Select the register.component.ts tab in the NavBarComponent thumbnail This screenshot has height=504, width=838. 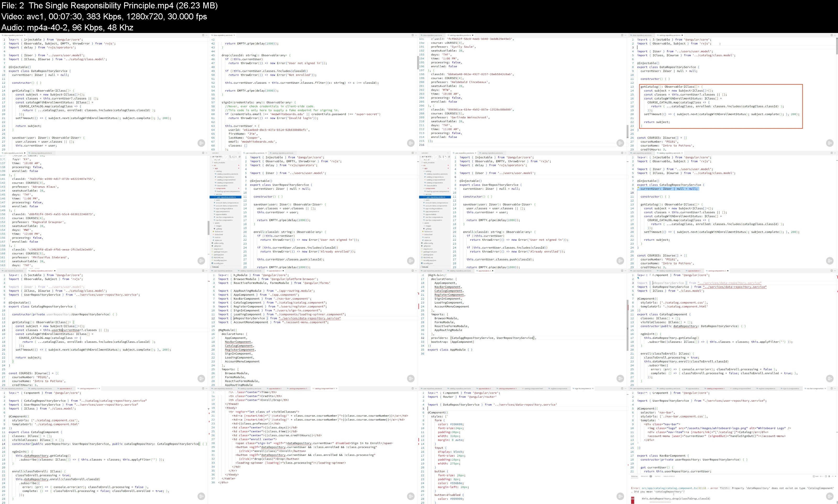click(x=766, y=389)
